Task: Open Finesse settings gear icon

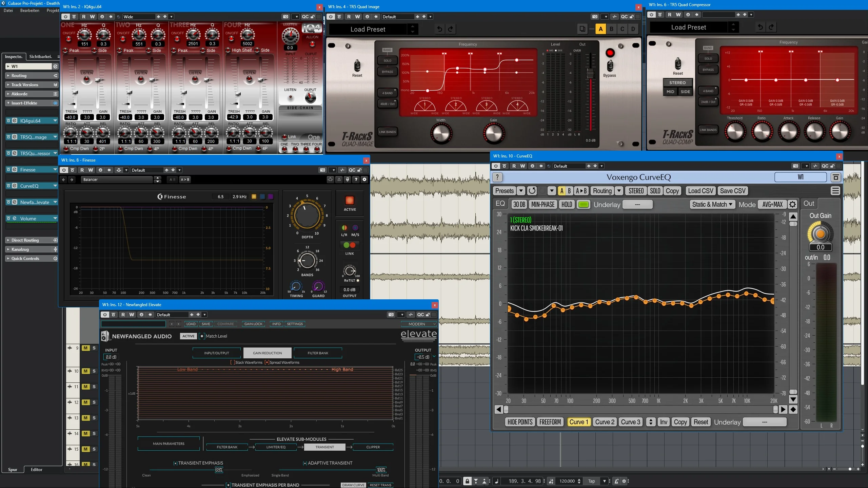Action: (364, 180)
